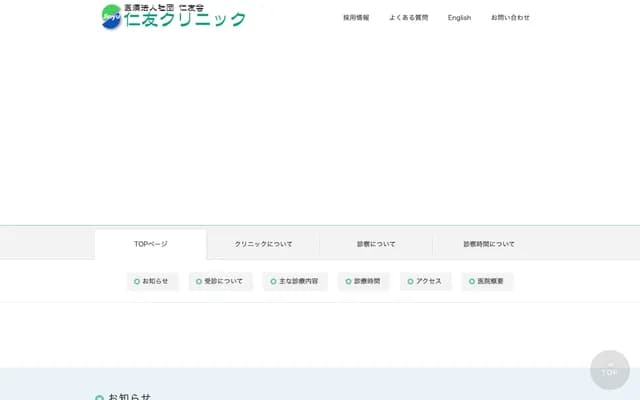Click the green circle icon beside お知らせ heading

99,397
